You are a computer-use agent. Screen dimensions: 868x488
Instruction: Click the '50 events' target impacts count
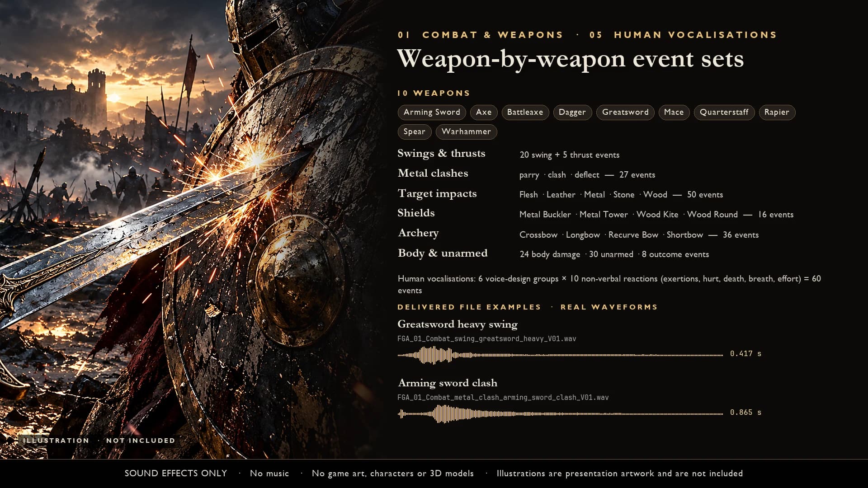click(705, 195)
